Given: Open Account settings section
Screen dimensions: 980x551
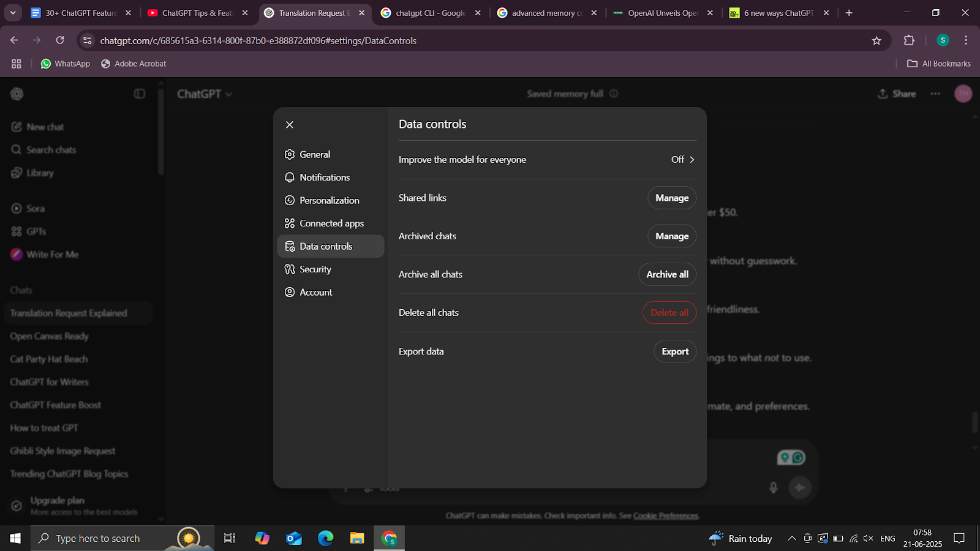Looking at the screenshot, I should pyautogui.click(x=330, y=292).
